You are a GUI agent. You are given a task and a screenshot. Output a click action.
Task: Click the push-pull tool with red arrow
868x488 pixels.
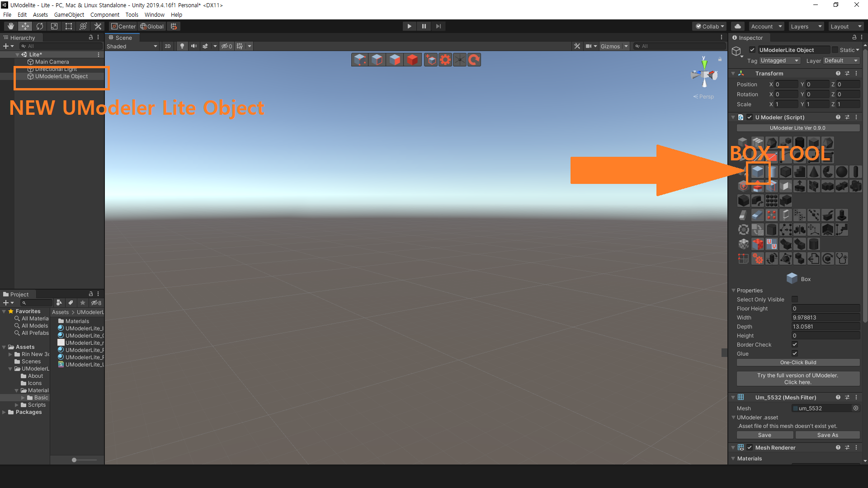[x=758, y=186]
